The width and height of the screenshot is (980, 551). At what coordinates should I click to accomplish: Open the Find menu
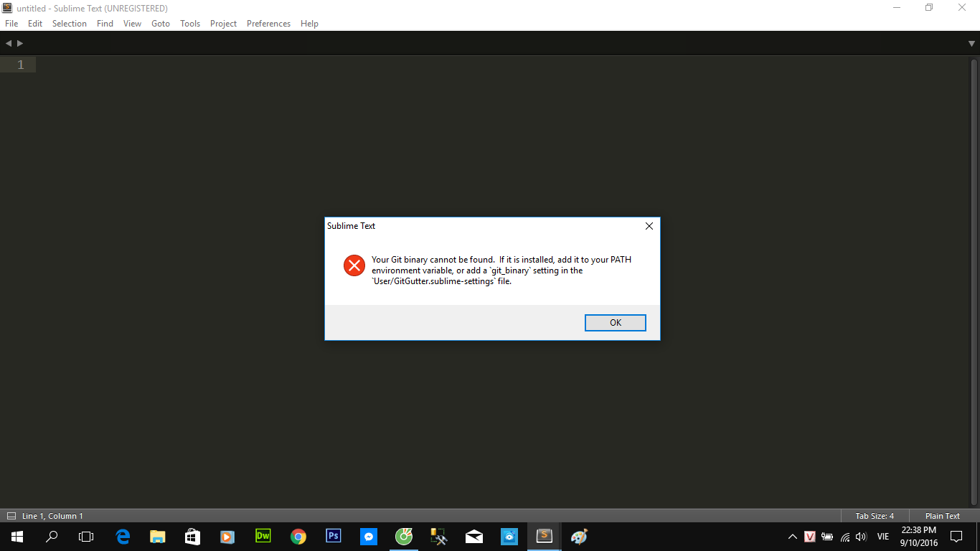[105, 24]
